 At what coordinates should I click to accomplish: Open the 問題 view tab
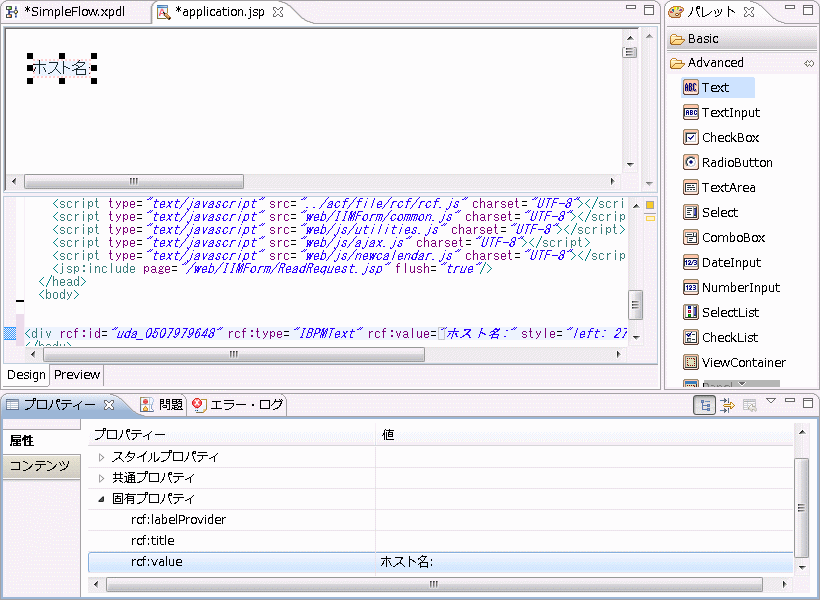click(162, 404)
